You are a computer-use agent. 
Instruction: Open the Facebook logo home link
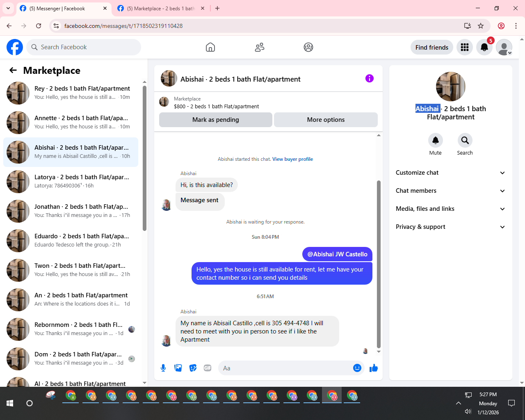coord(15,47)
